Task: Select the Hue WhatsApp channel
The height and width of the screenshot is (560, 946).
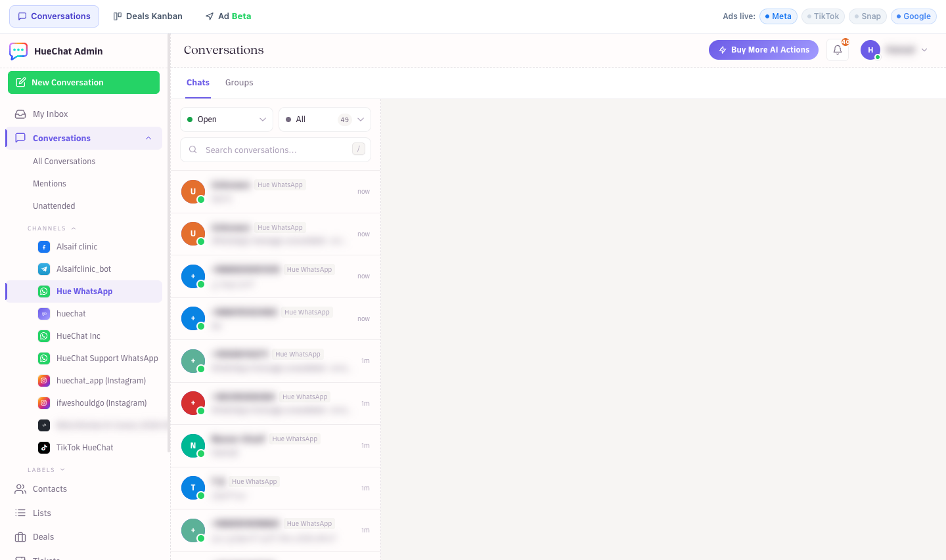Action: pyautogui.click(x=83, y=291)
